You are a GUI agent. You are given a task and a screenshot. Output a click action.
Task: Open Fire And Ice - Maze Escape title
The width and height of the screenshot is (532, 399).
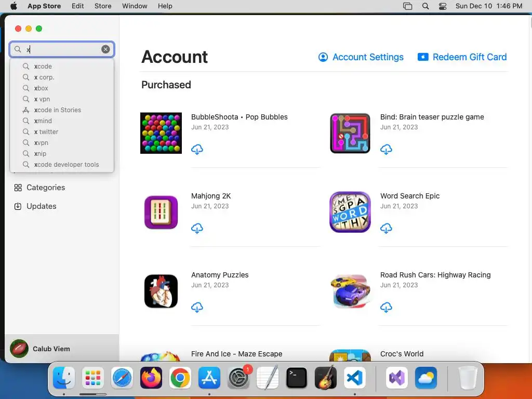[x=236, y=354]
